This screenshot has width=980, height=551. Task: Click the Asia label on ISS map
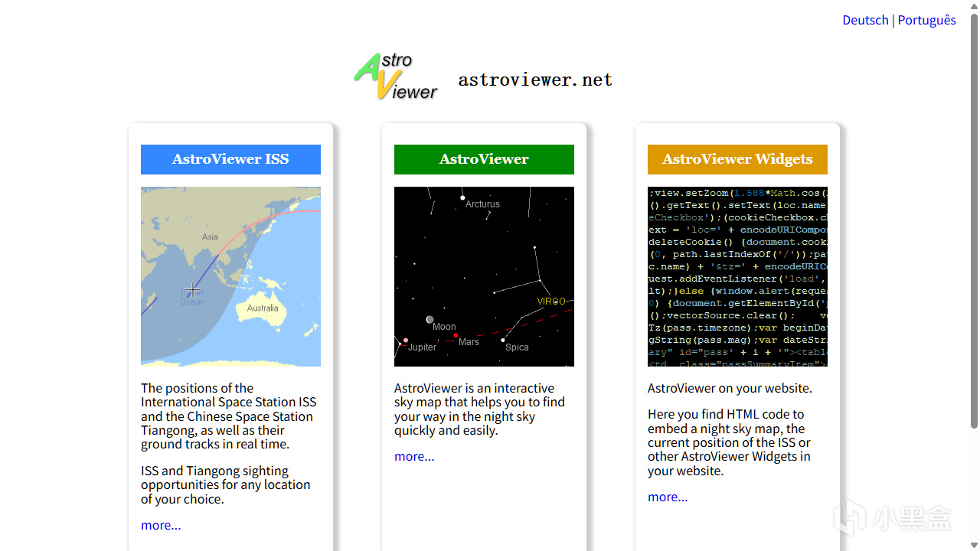point(210,237)
